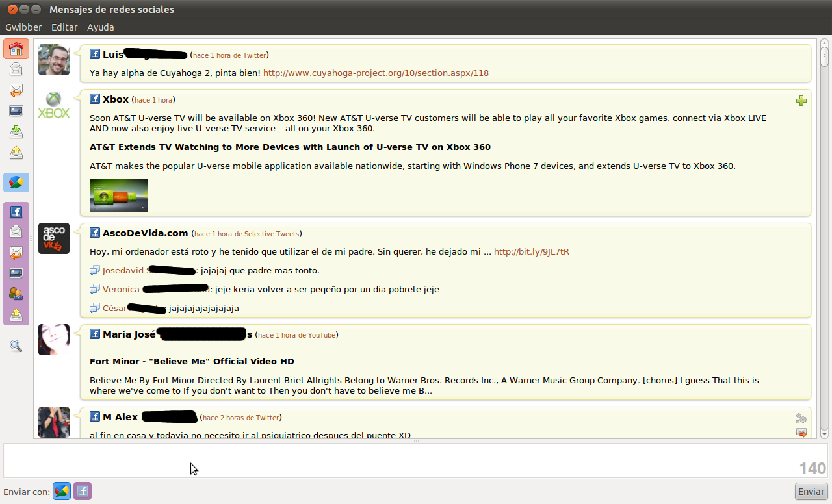Click comment bubble icon beside César
Image resolution: width=832 pixels, height=504 pixels.
[95, 308]
